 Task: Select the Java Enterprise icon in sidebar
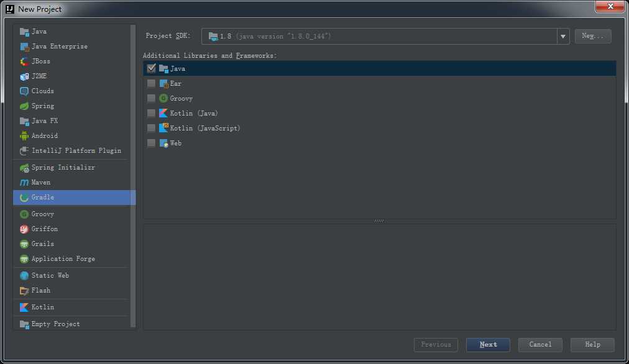click(x=24, y=47)
